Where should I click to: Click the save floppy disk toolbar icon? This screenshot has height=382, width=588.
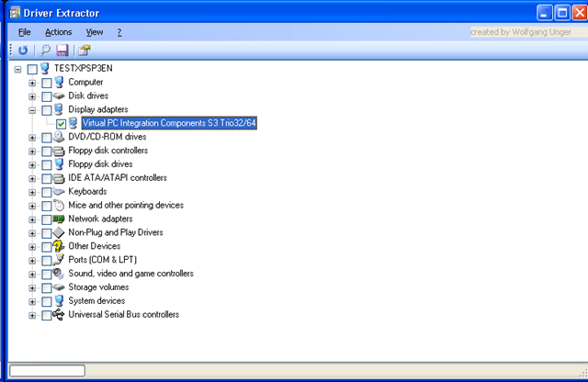tap(62, 51)
